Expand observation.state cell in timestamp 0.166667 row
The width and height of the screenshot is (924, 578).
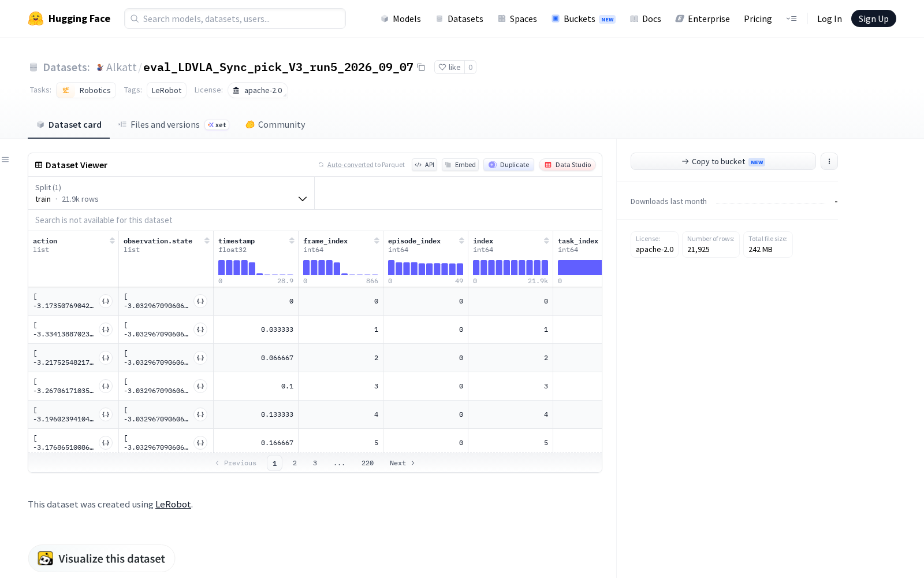(200, 443)
